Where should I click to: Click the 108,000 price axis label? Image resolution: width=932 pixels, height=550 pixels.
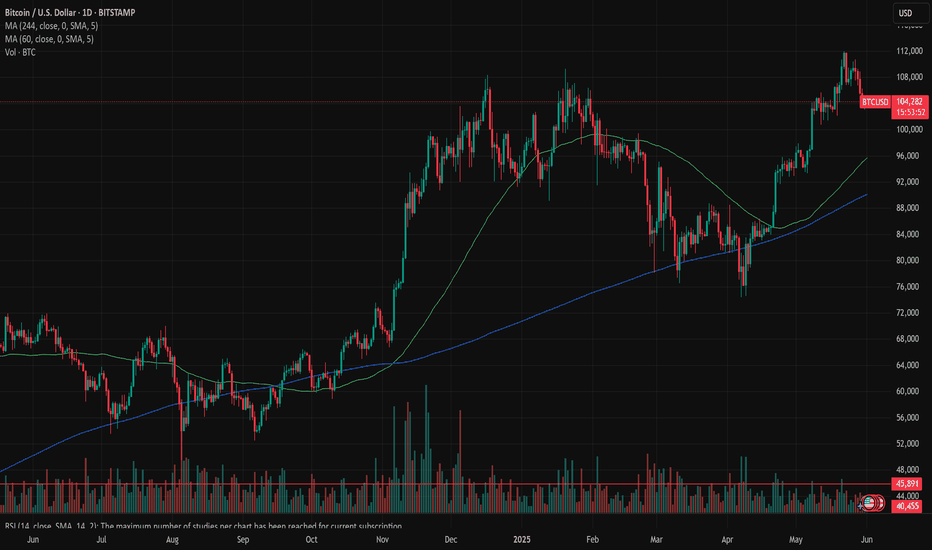[909, 77]
